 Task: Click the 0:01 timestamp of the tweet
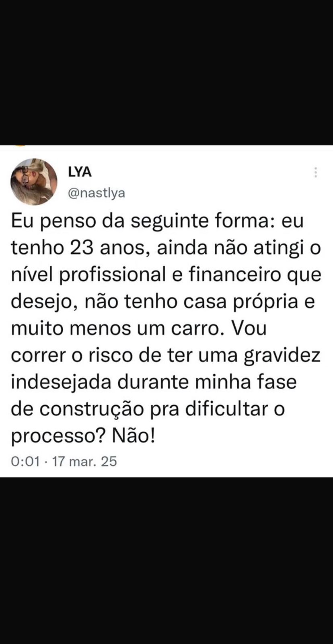[25, 461]
